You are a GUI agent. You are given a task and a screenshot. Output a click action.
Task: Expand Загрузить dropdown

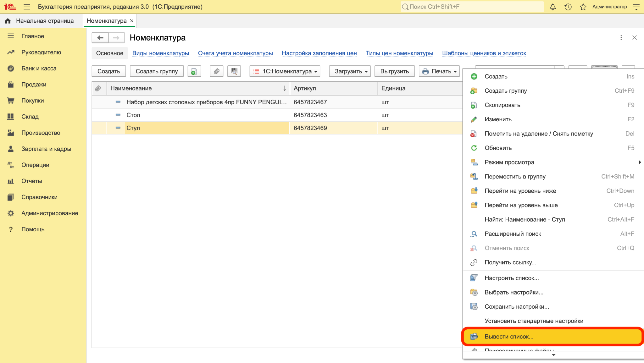click(350, 71)
